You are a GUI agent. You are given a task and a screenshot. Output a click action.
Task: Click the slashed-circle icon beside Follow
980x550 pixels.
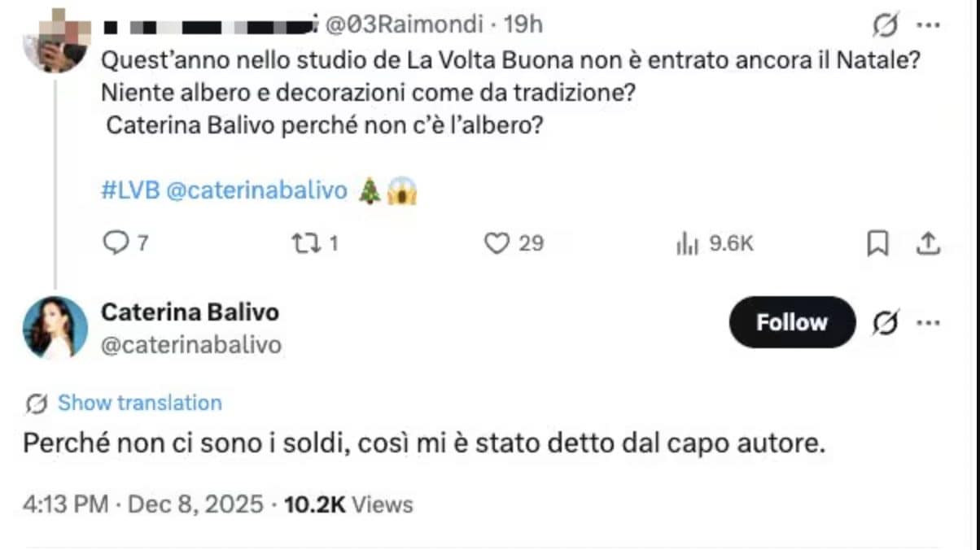pos(886,322)
